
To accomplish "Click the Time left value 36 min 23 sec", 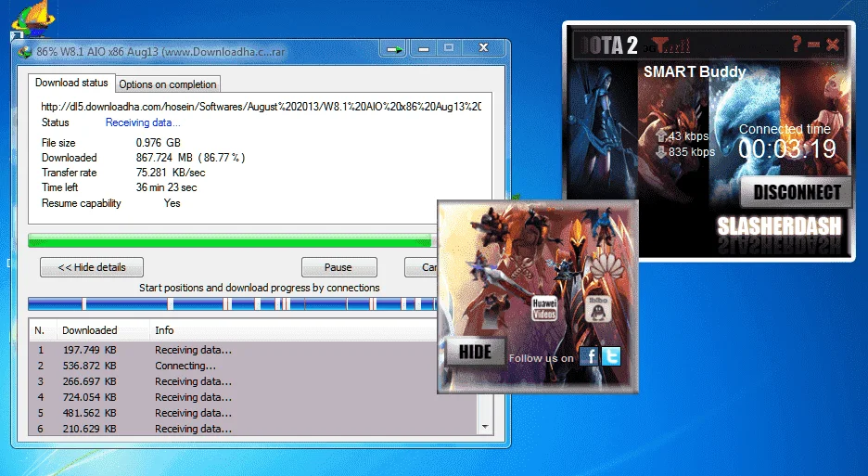I will [167, 187].
